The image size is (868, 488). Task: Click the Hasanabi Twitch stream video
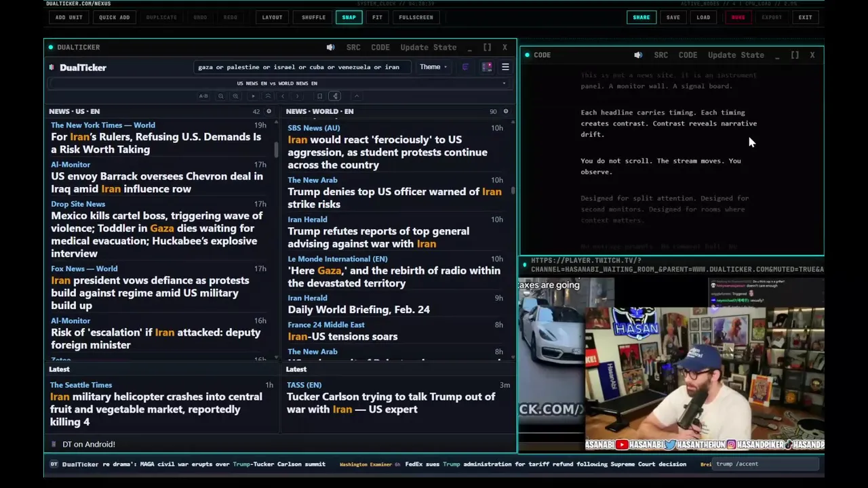pyautogui.click(x=671, y=364)
